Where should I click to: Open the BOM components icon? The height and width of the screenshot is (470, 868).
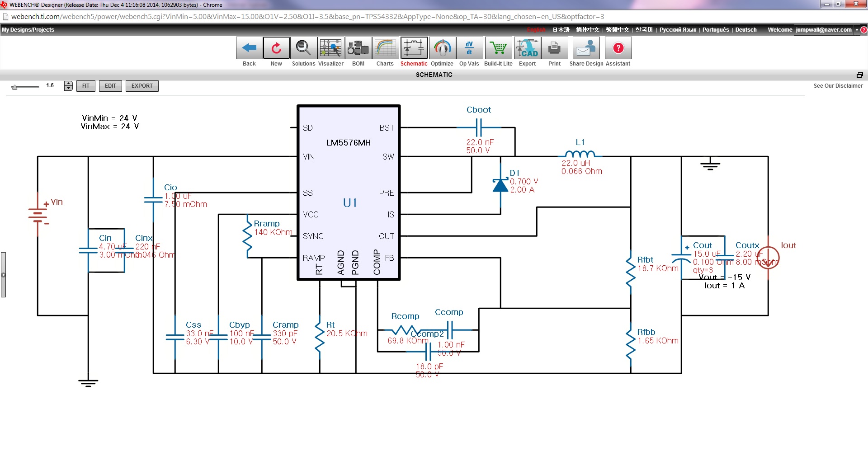tap(358, 48)
